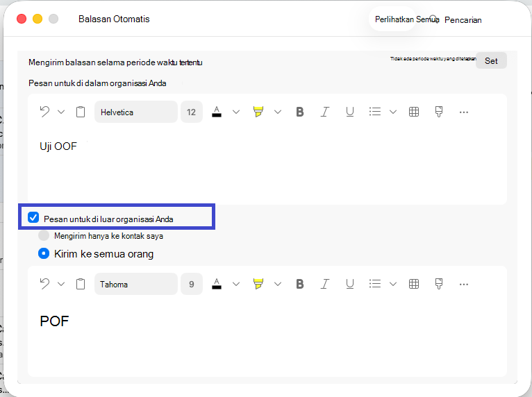This screenshot has height=397, width=532.
Task: Click the Set button for time period
Action: point(491,60)
